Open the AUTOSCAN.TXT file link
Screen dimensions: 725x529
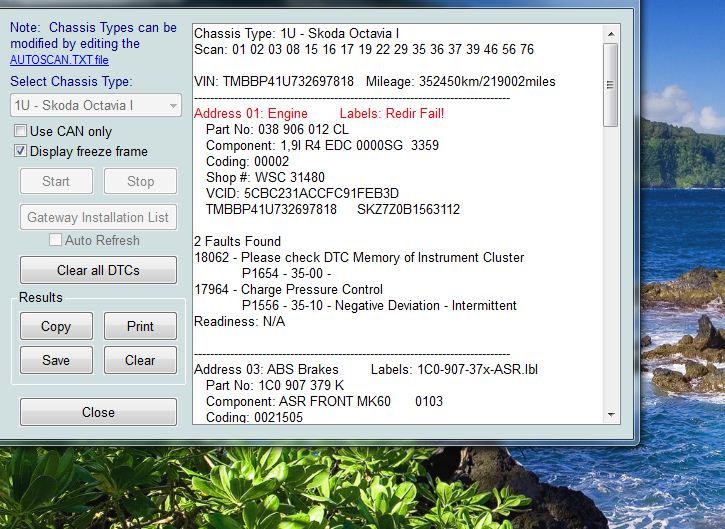(59, 60)
